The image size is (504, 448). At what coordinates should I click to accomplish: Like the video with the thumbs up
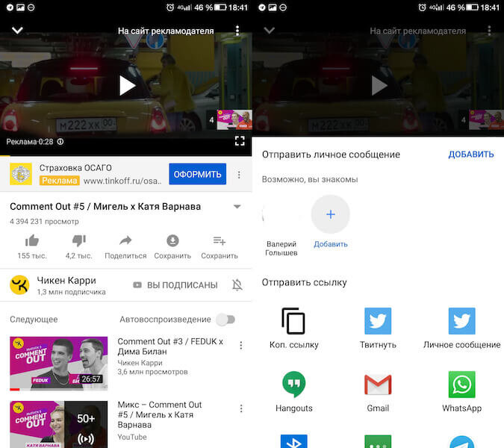(x=32, y=240)
